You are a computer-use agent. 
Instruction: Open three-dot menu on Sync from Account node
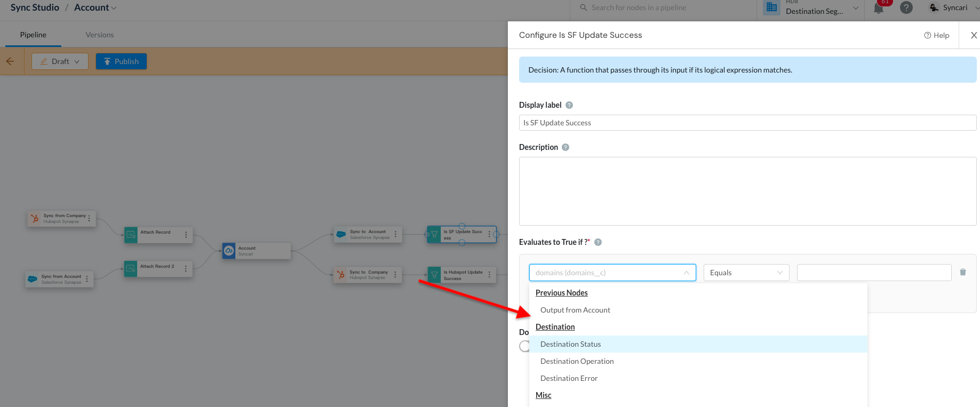[x=87, y=279]
